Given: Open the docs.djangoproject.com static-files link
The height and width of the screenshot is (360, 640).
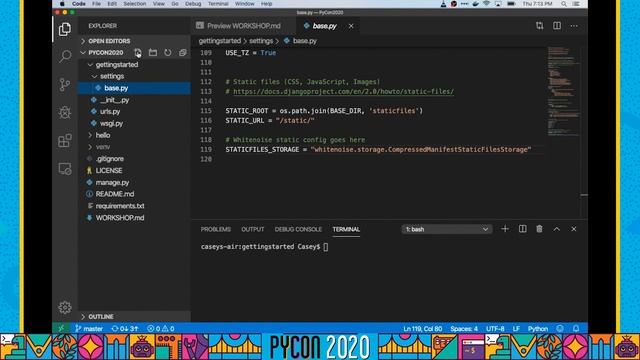Looking at the screenshot, I should pos(343,91).
